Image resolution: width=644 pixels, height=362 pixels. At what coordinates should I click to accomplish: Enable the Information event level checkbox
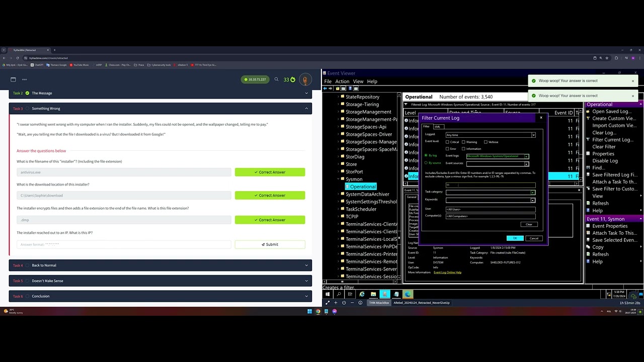[x=463, y=149]
